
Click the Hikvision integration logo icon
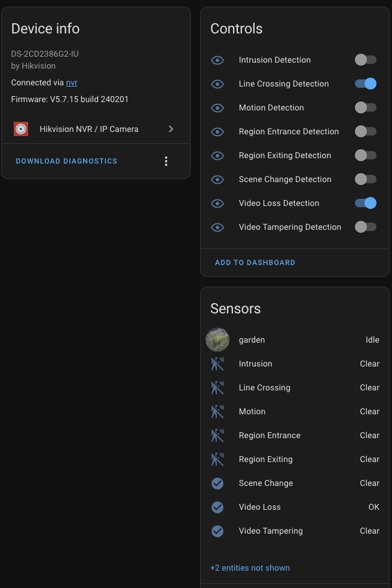tap(21, 129)
